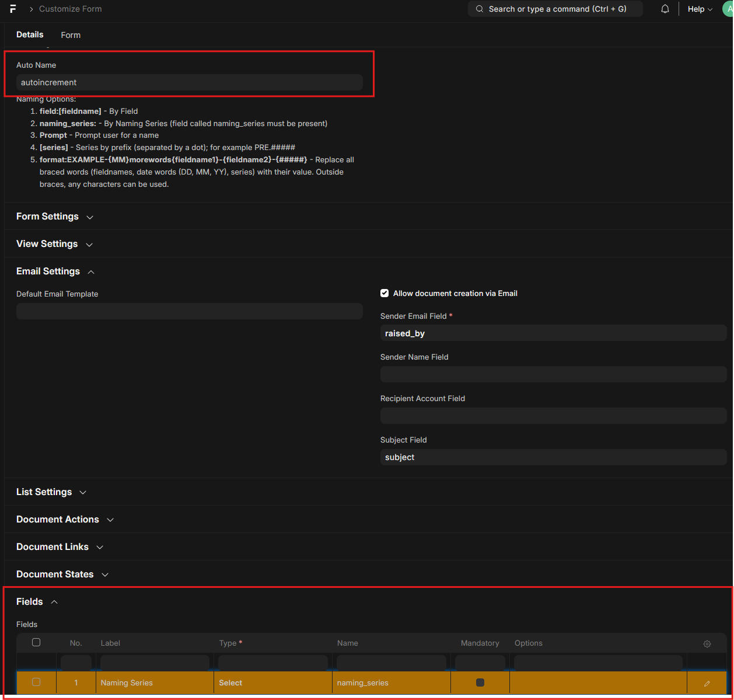The image size is (734, 700).
Task: Open the notifications bell
Action: pos(665,9)
